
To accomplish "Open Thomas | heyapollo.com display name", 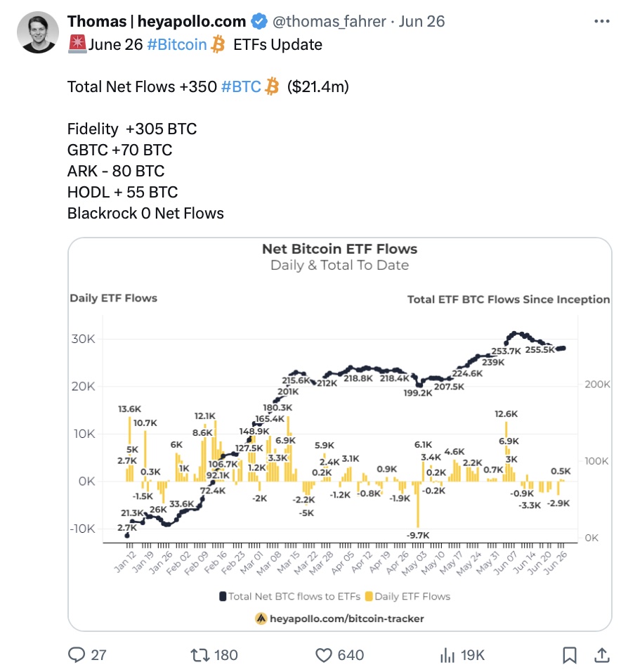I will [x=157, y=21].
